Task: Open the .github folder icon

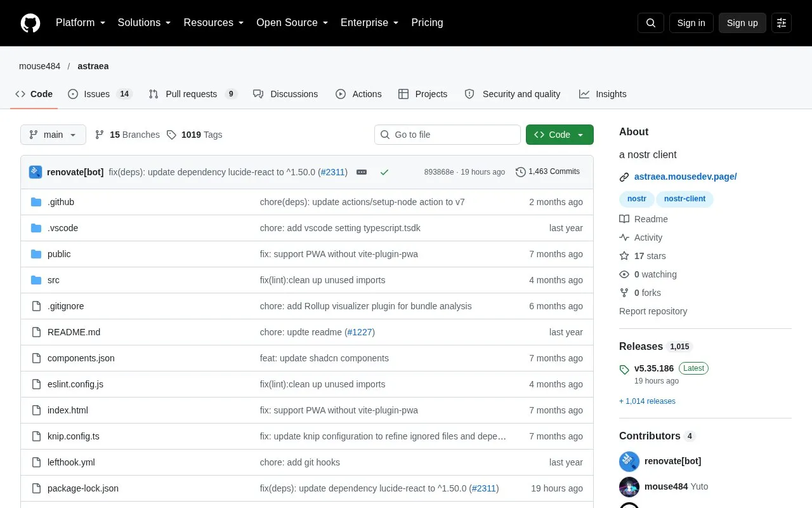Action: (36, 202)
